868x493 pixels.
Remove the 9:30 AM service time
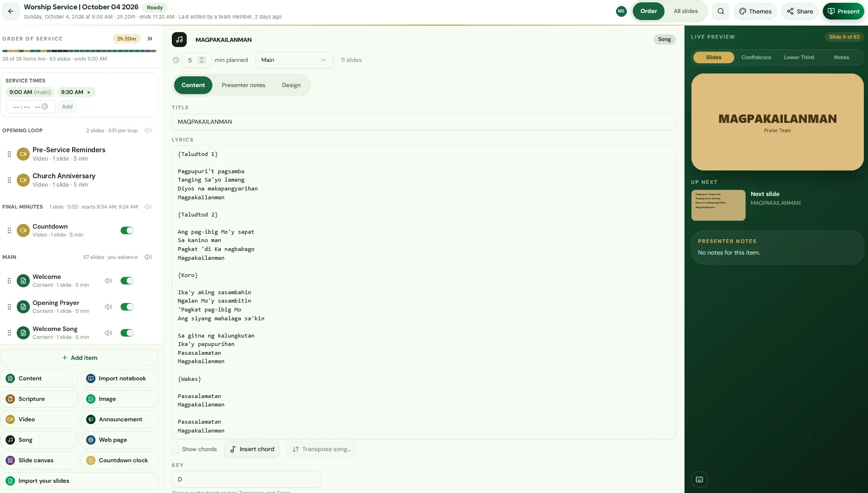[x=88, y=92]
